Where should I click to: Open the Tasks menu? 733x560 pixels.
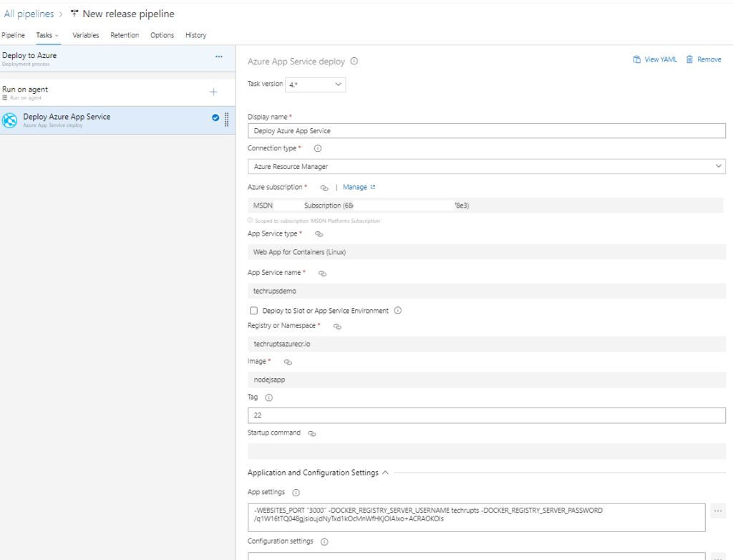tap(47, 35)
